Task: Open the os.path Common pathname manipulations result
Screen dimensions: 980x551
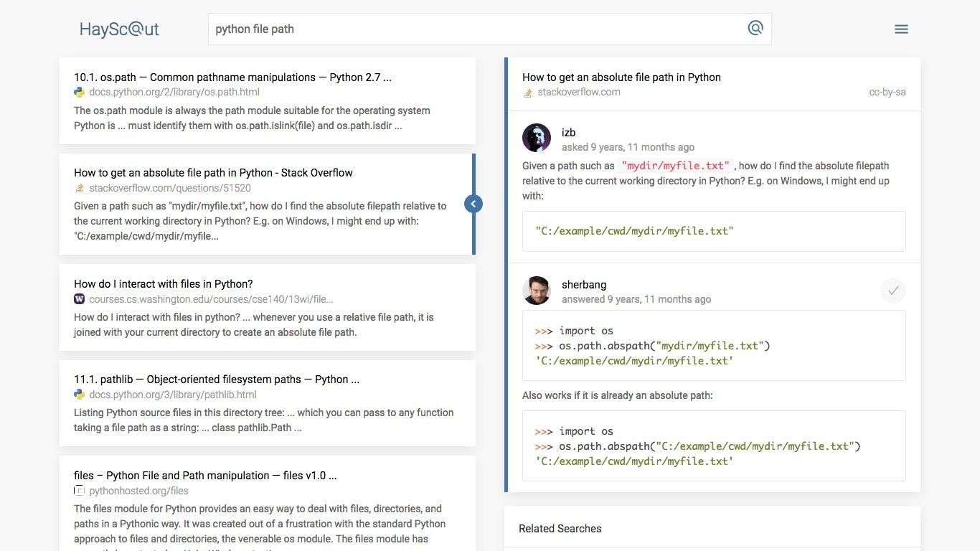Action: coord(232,77)
